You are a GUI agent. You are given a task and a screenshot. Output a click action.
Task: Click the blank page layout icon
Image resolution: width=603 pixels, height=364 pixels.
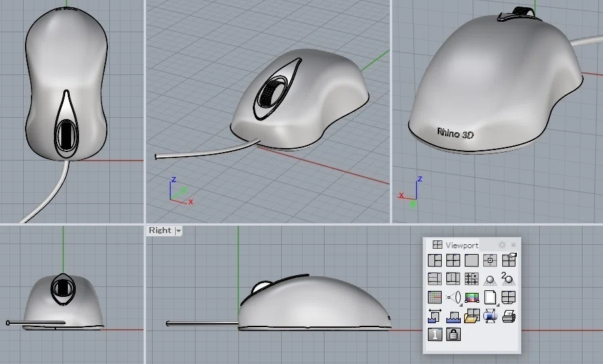pos(490,298)
